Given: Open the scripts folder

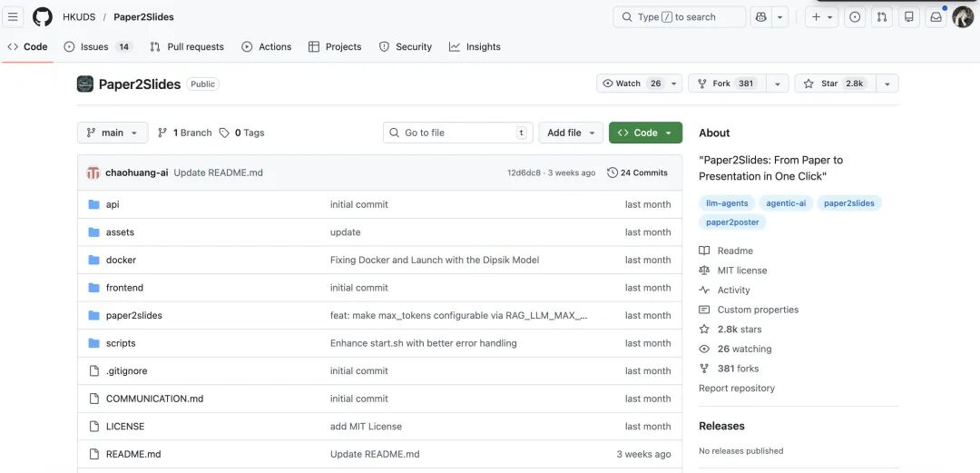Looking at the screenshot, I should (x=121, y=343).
